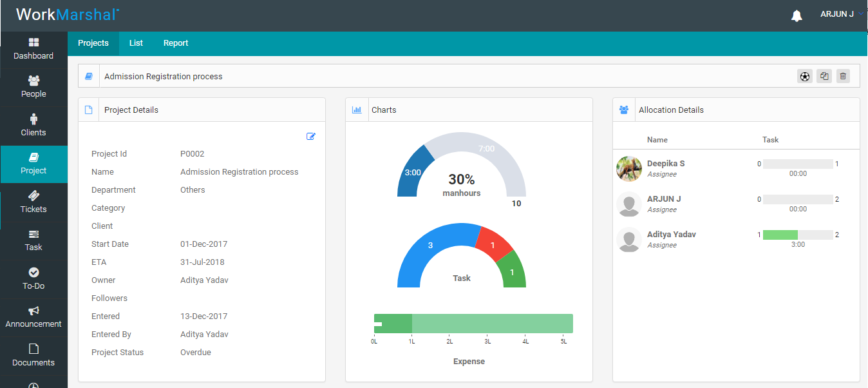Viewport: 868px width, 388px height.
Task: Click the copy project icon
Action: [x=824, y=76]
